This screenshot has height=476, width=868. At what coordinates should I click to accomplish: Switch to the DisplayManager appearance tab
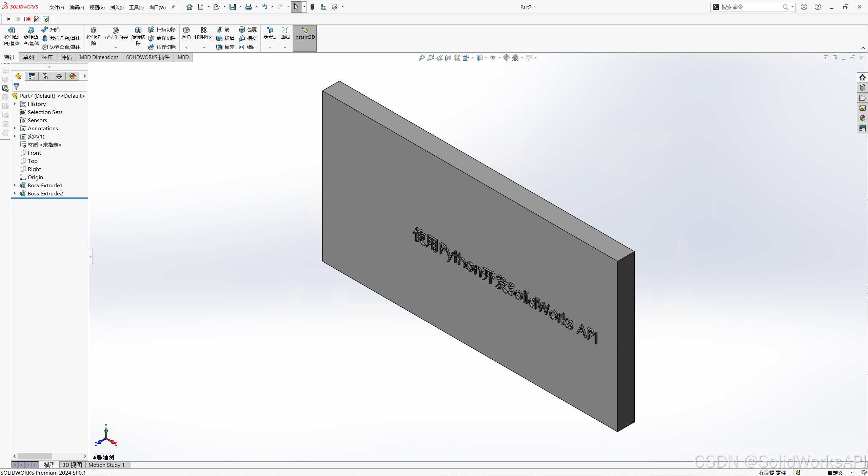[x=73, y=76]
